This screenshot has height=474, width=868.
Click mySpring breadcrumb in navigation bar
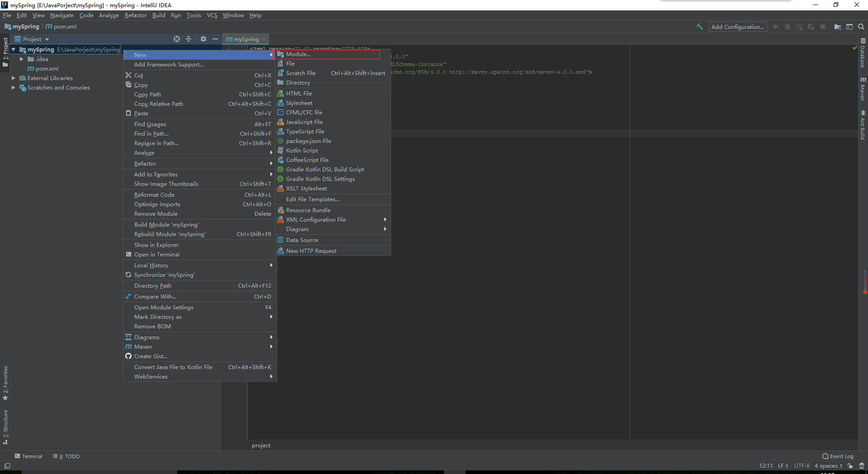22,27
